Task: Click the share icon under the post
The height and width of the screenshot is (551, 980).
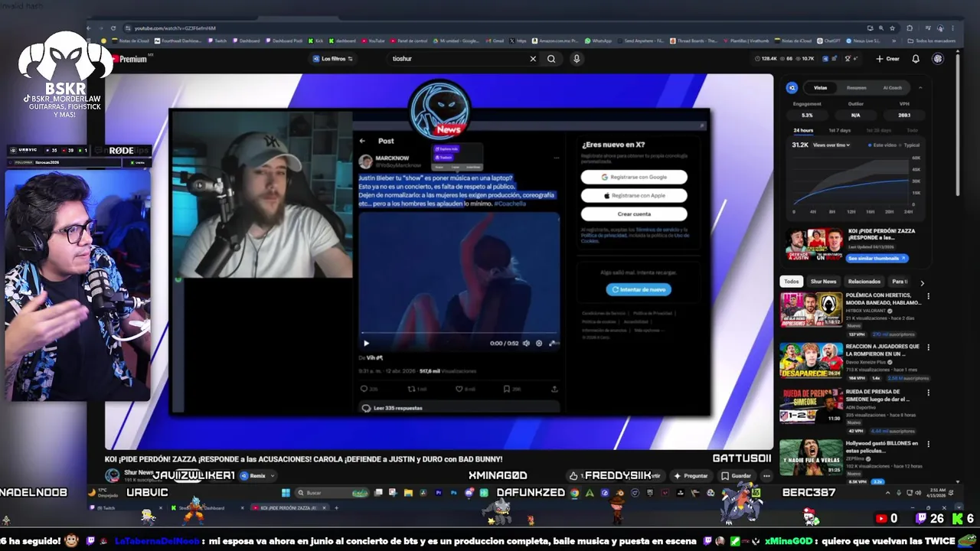Action: point(554,389)
